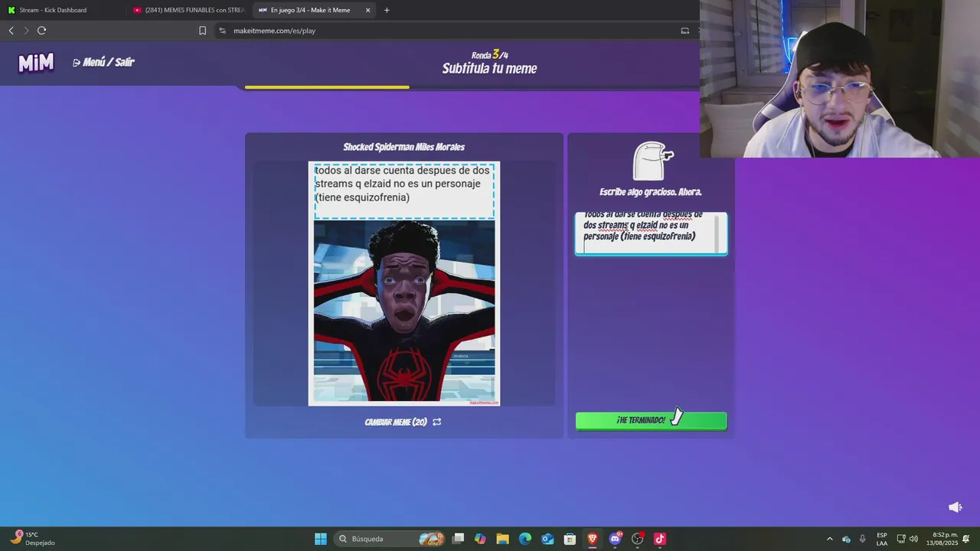Show hidden system tray icons
Image resolution: width=980 pixels, height=551 pixels.
[829, 539]
